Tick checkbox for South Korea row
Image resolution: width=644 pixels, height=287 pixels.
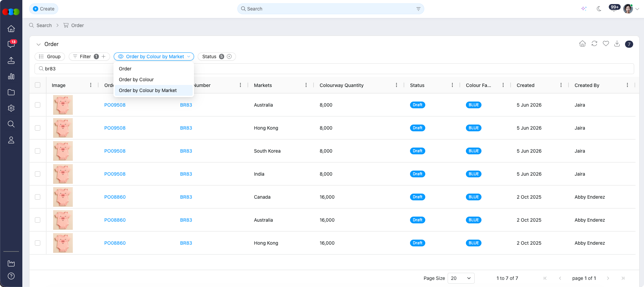click(x=38, y=151)
